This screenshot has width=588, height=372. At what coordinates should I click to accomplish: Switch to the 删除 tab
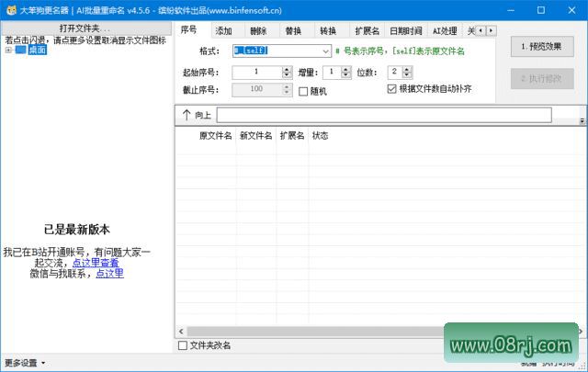coord(258,30)
